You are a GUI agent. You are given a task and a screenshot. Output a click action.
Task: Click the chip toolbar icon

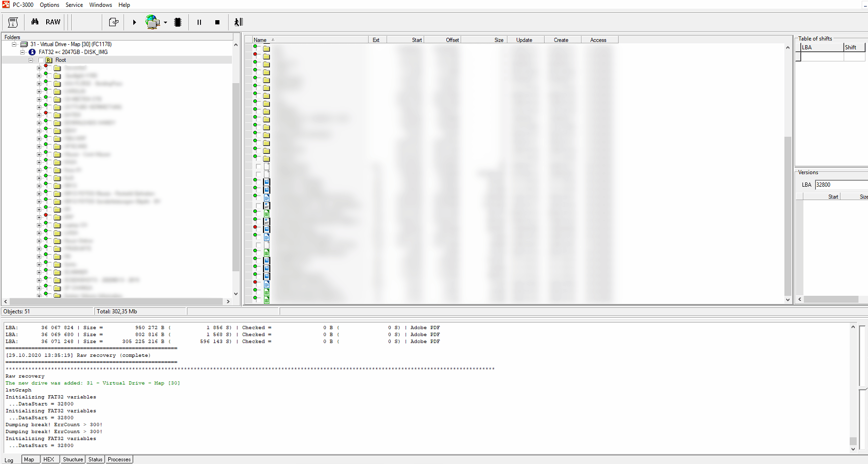click(178, 22)
